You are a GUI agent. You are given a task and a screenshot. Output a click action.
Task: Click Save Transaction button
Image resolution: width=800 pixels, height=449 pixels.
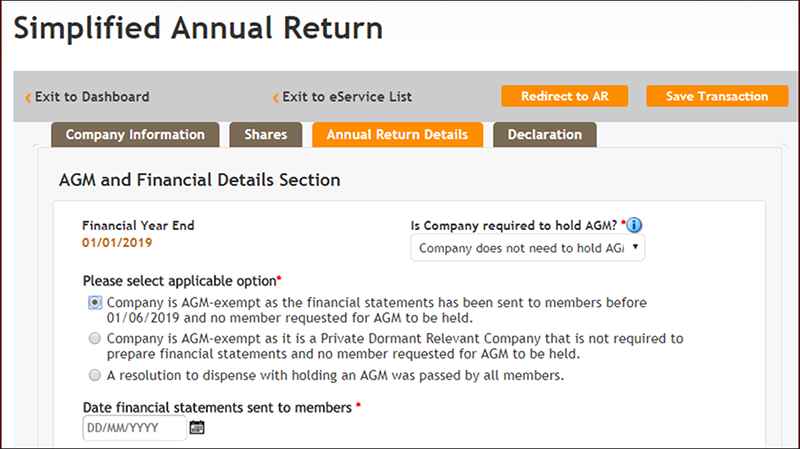717,96
